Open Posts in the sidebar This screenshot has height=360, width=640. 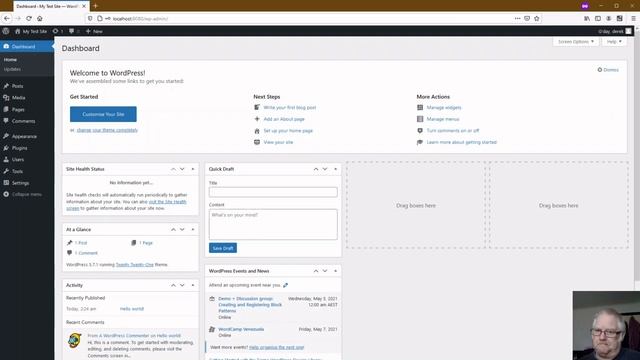[x=18, y=86]
